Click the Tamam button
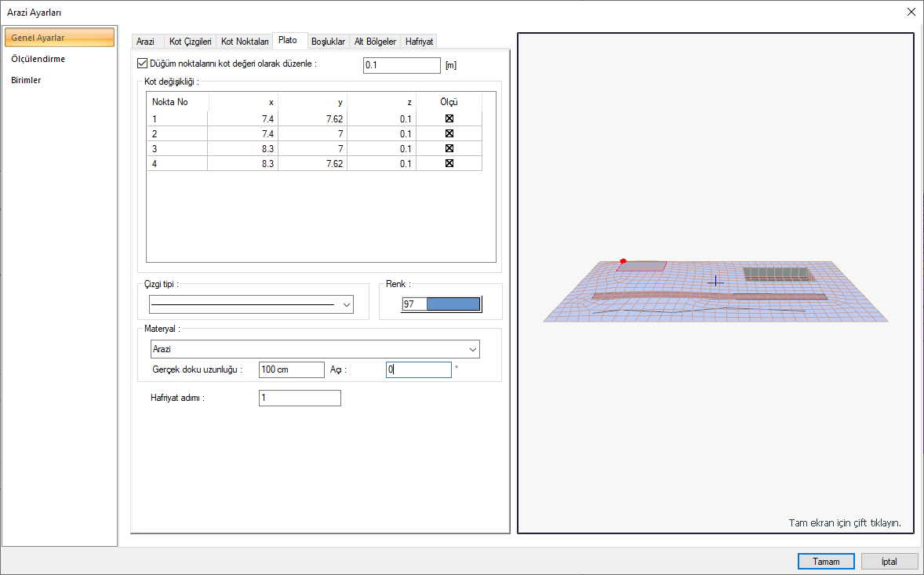924x575 pixels. (826, 562)
